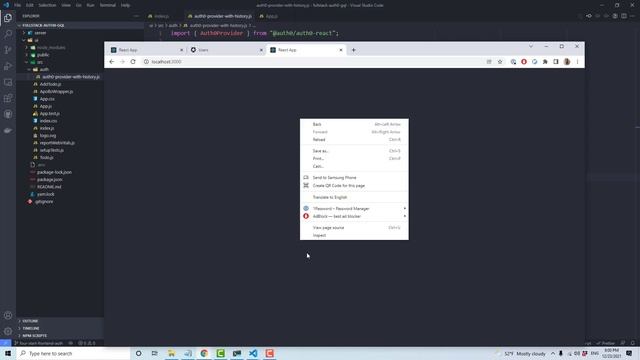Click the browser Back arrow button
This screenshot has width=640, height=360.
pyautogui.click(x=112, y=62)
